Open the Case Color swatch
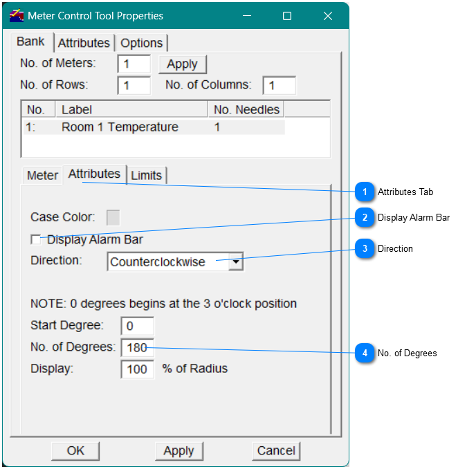This screenshot has width=476, height=469. (113, 217)
